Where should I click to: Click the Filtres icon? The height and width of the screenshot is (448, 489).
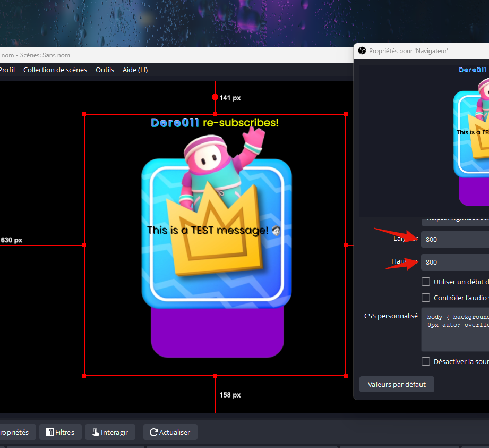pyautogui.click(x=49, y=432)
